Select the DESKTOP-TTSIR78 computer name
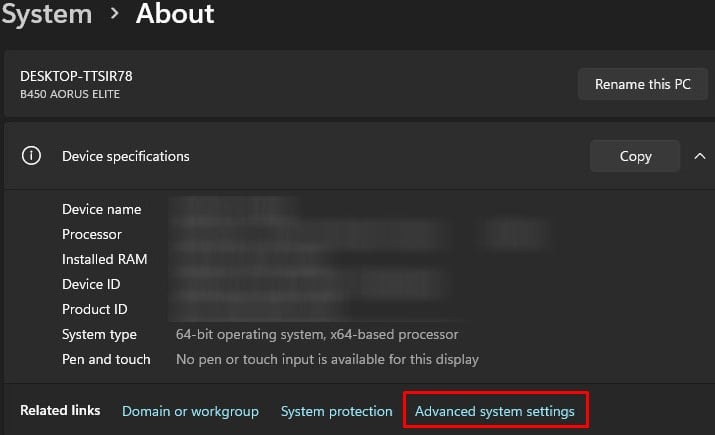Screen dimensions: 715x435 [76, 76]
